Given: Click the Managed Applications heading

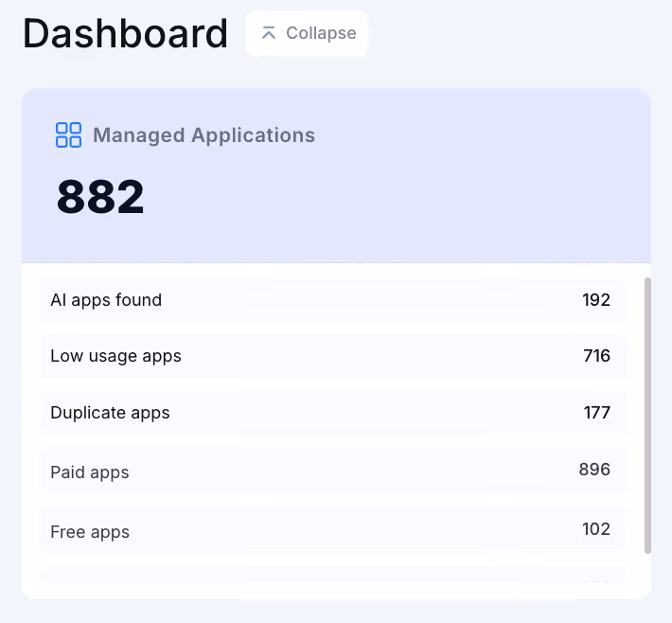Looking at the screenshot, I should (204, 135).
